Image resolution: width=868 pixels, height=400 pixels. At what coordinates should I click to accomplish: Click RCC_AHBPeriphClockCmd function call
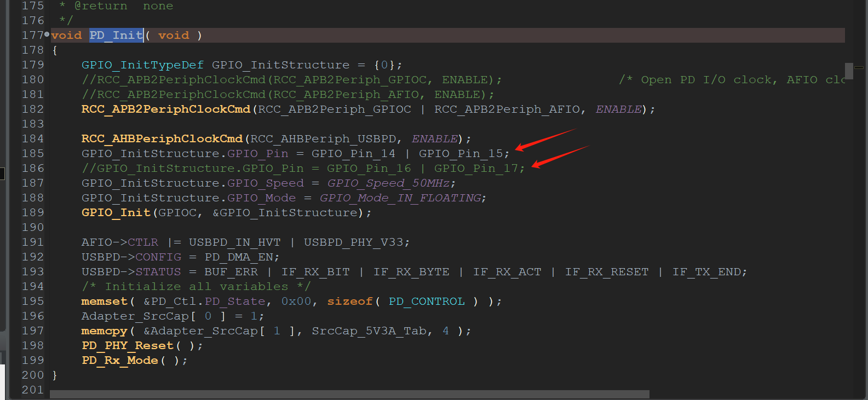tap(162, 139)
